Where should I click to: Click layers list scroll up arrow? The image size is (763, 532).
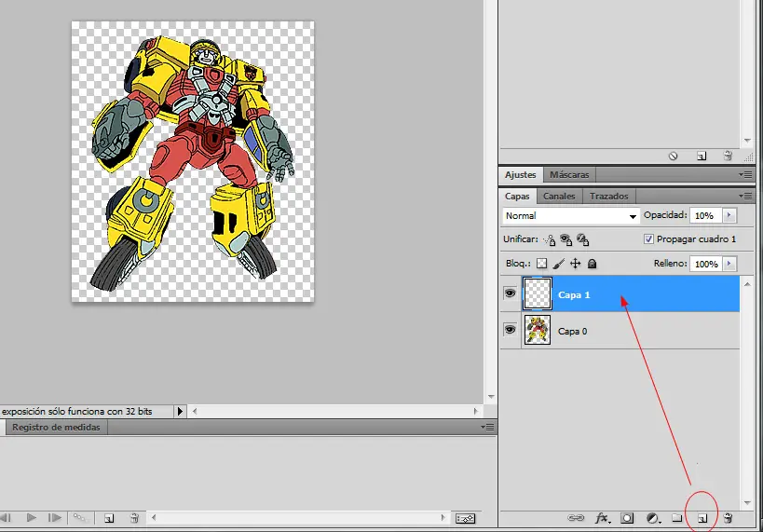pos(747,284)
